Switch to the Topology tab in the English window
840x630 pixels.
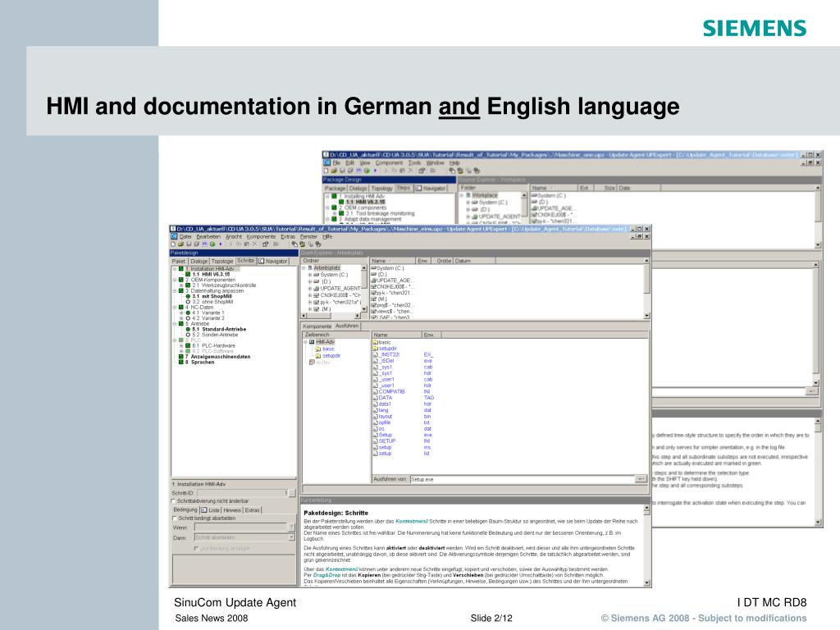[381, 189]
